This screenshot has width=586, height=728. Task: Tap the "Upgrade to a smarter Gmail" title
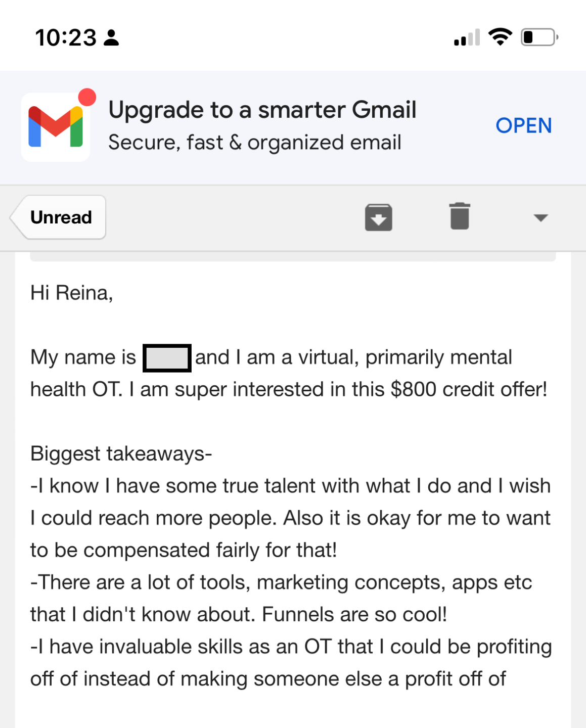[x=262, y=110]
